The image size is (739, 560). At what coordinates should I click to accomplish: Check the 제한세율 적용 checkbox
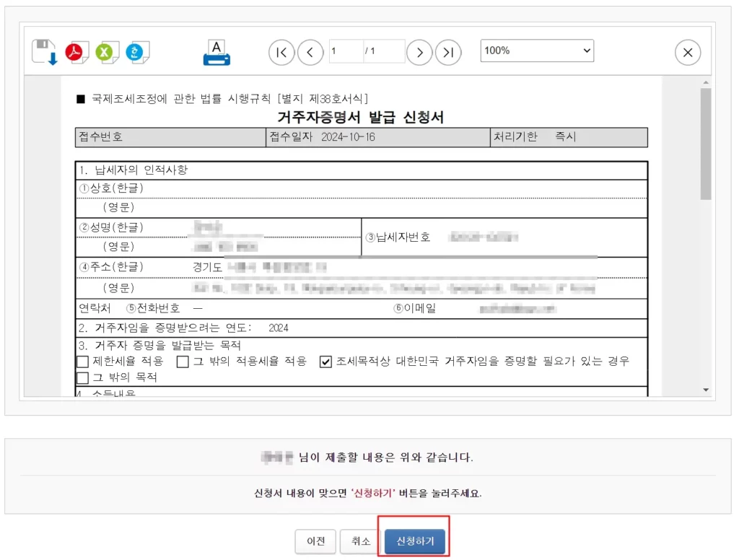click(82, 362)
